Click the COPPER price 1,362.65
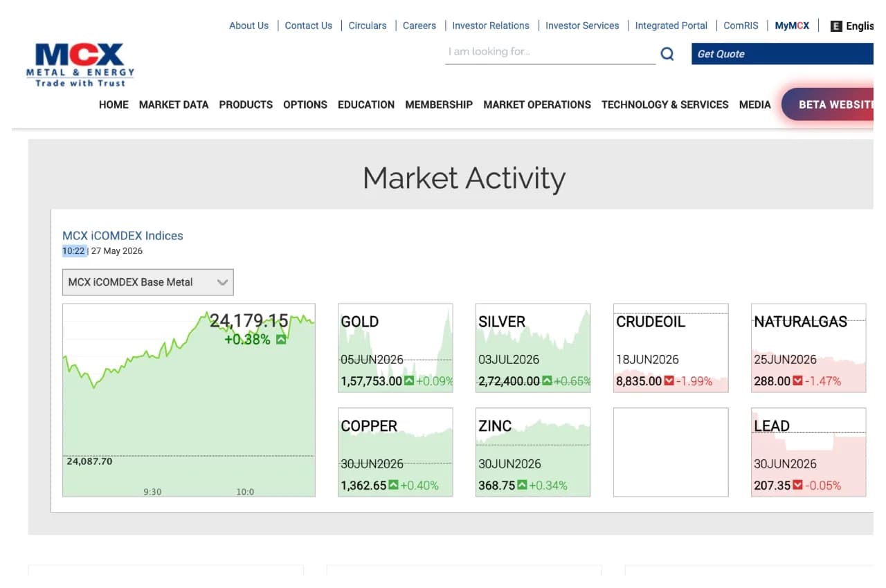Viewport: 886px width, 588px height. (363, 486)
